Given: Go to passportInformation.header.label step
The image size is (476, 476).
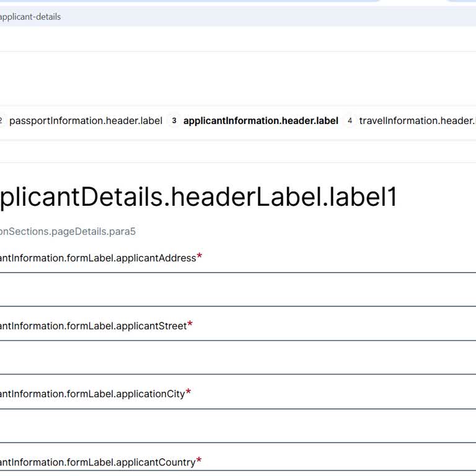Looking at the screenshot, I should click(x=86, y=121).
